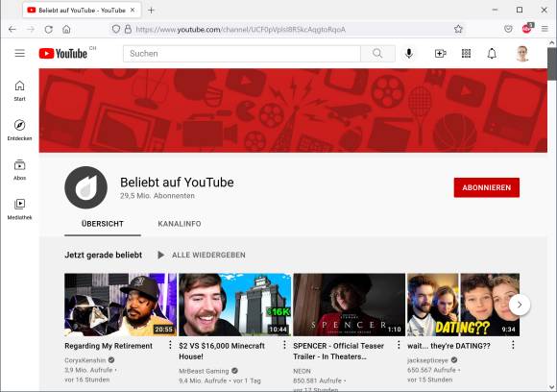Click the Beliebt auf YouTube channel avatar
557x392 pixels.
pyautogui.click(x=86, y=187)
